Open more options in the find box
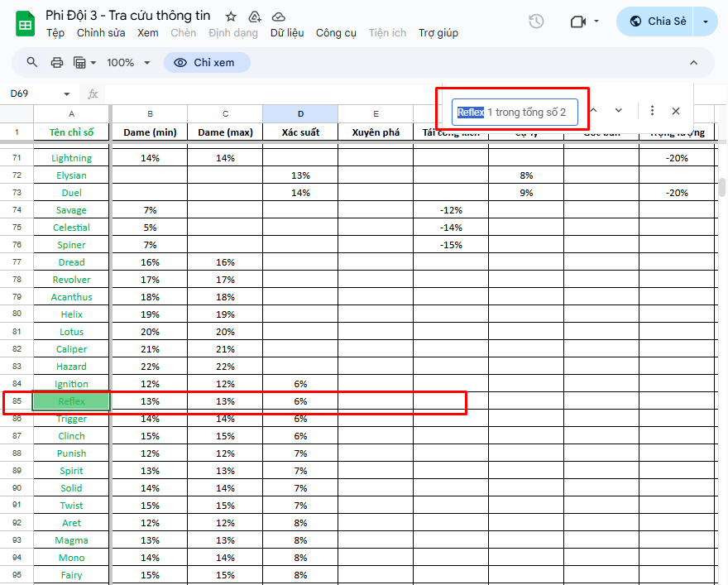Image resolution: width=728 pixels, height=585 pixels. pos(652,111)
